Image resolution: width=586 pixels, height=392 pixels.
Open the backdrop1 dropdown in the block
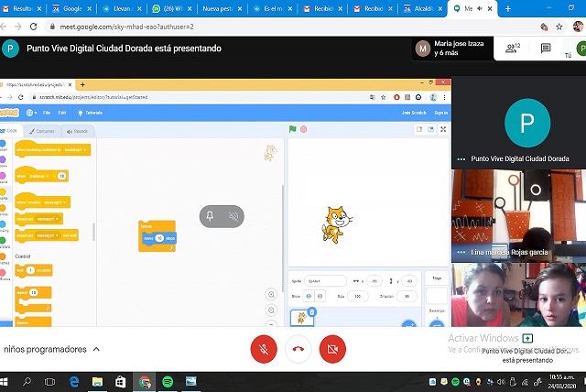pos(76,150)
